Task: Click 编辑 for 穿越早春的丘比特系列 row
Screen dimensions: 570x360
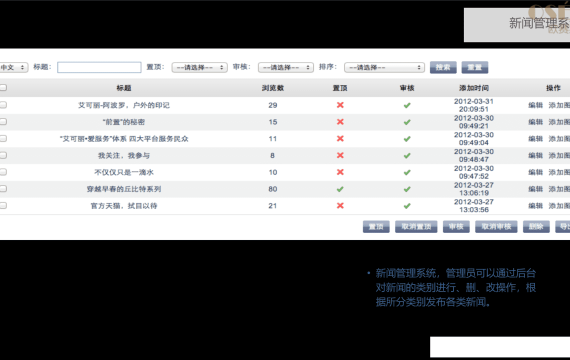Action: point(535,189)
